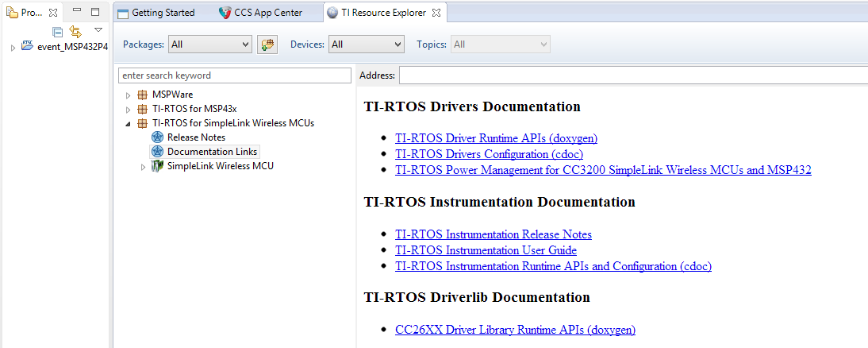
Task: Select Documentation Links tree item
Action: click(x=212, y=151)
